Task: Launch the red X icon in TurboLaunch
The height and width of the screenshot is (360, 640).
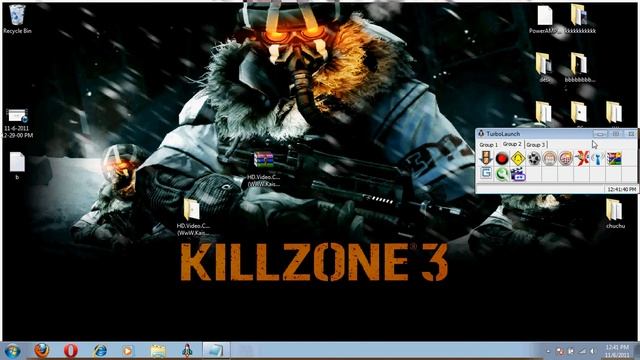Action: pos(582,158)
